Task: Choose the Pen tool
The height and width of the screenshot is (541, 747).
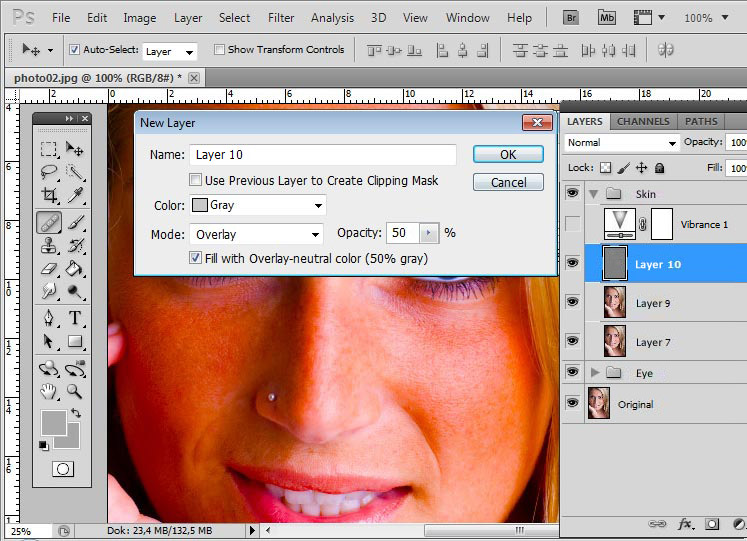Action: [47, 318]
